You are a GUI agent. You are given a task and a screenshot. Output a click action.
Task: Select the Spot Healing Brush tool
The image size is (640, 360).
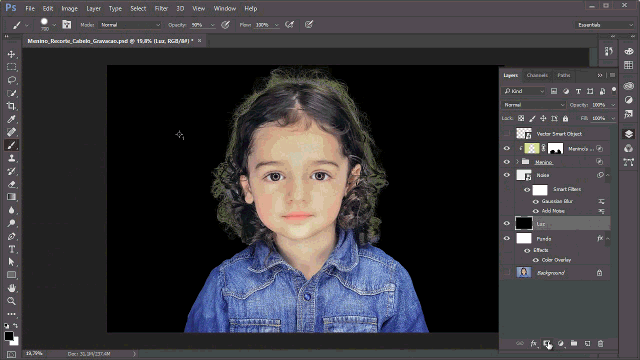click(x=11, y=132)
